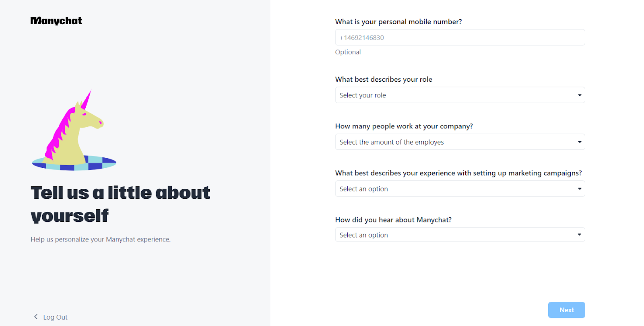The height and width of the screenshot is (326, 644).
Task: Click the 'Optional' hint under the phone field
Action: (x=348, y=52)
